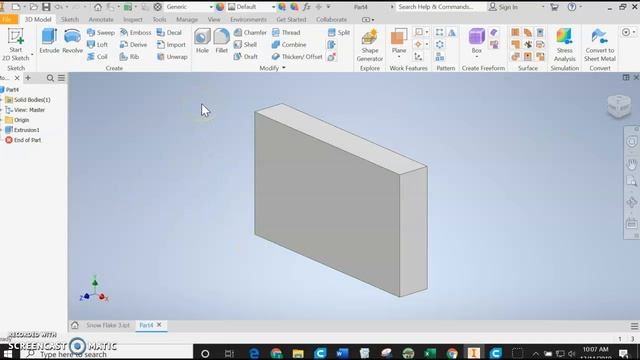Click the browser search magnifier icon
This screenshot has height=360, width=640.
(x=50, y=78)
